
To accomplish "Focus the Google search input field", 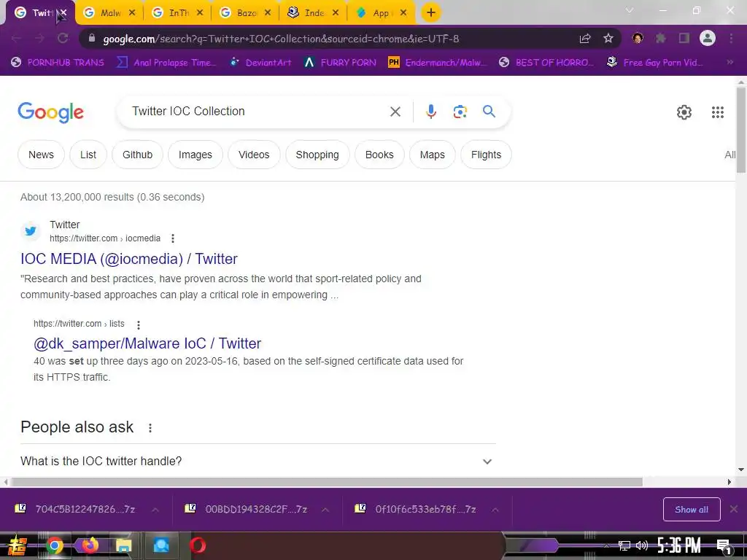I will [x=258, y=112].
